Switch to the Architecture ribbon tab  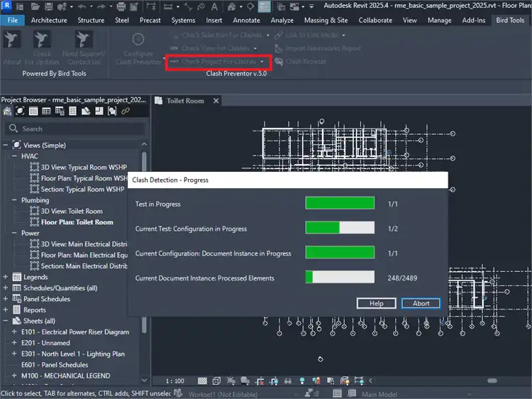point(49,21)
